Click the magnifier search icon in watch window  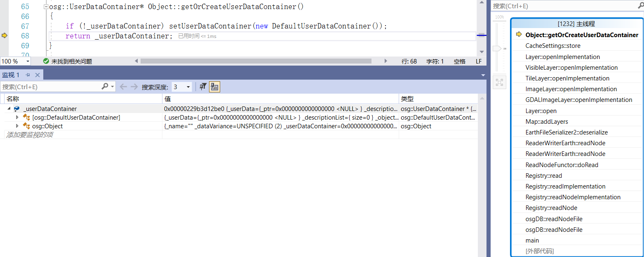pyautogui.click(x=105, y=87)
